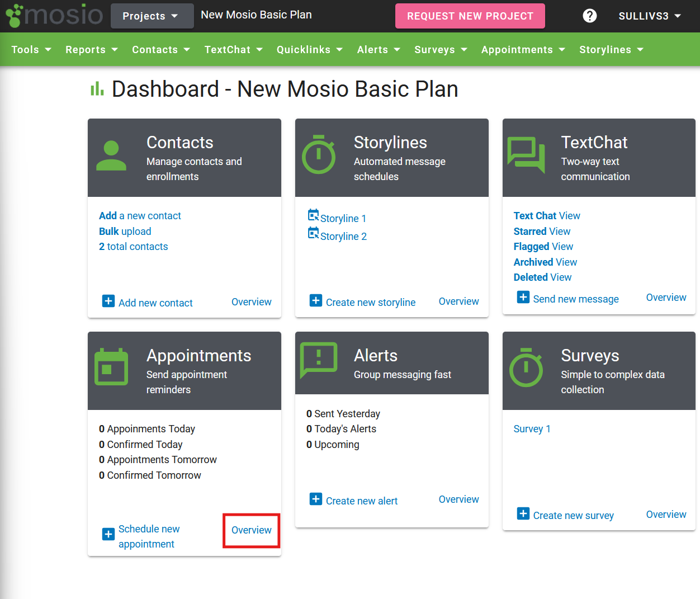Click the calendar icon next to Storyline 1
Screen dimensions: 700x599
coord(313,215)
